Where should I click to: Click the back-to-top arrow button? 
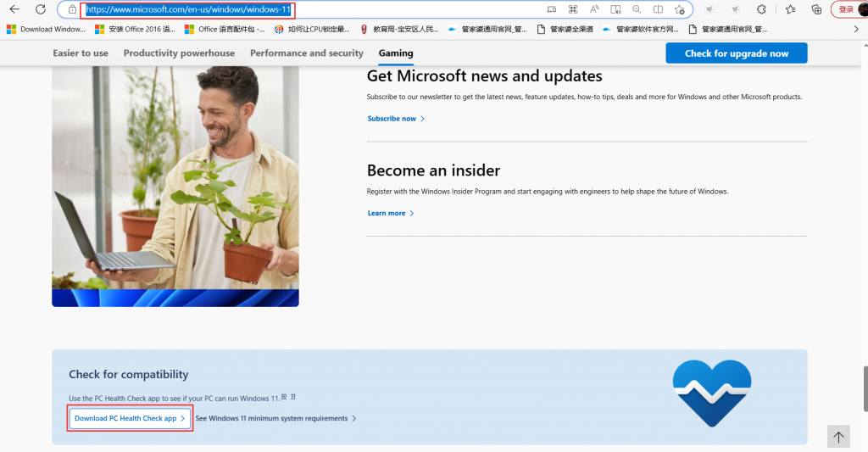click(838, 437)
